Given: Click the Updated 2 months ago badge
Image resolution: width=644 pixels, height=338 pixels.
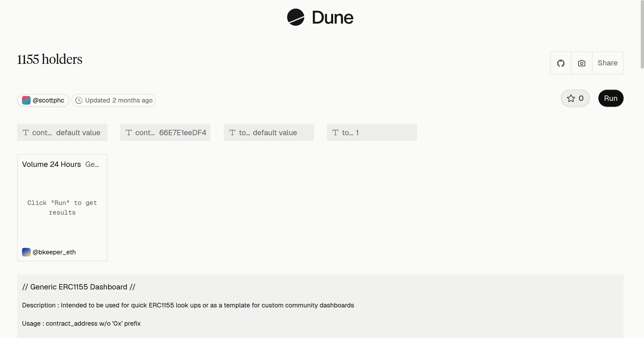Looking at the screenshot, I should (x=114, y=100).
